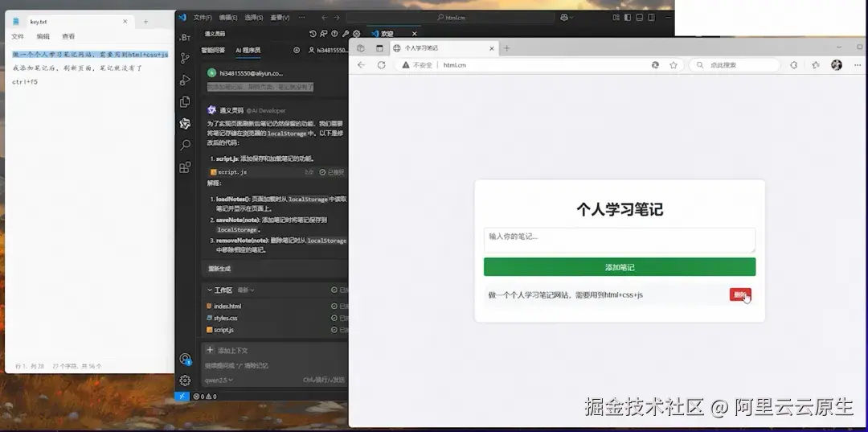
Task: Refresh the html.cm page in browser
Action: pos(382,65)
